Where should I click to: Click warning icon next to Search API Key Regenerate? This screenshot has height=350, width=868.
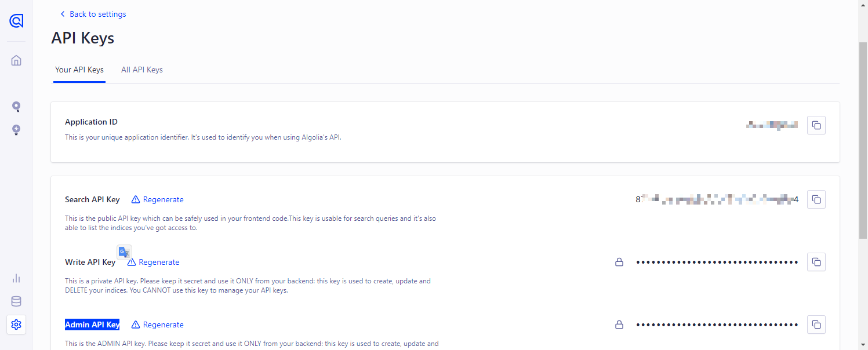click(x=136, y=199)
